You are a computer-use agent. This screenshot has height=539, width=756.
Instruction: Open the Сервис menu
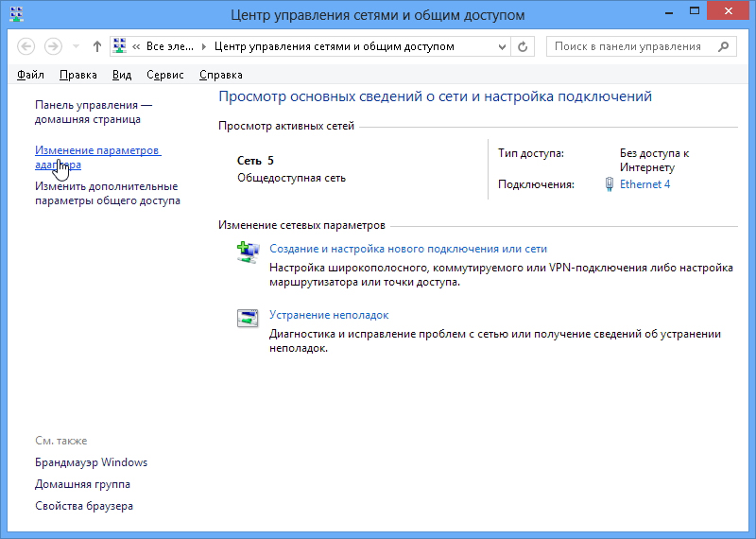click(164, 75)
